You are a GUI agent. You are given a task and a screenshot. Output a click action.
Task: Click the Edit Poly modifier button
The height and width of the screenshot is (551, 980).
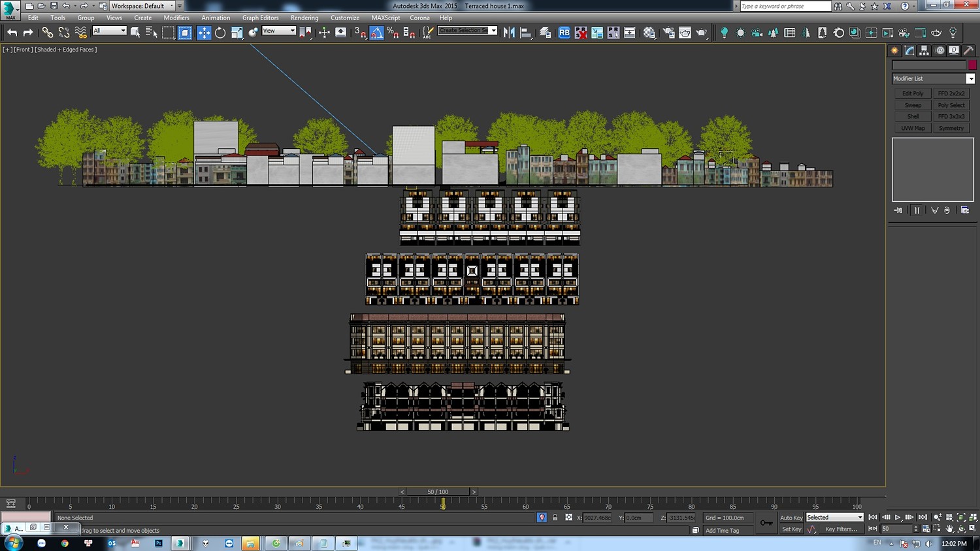[913, 93]
